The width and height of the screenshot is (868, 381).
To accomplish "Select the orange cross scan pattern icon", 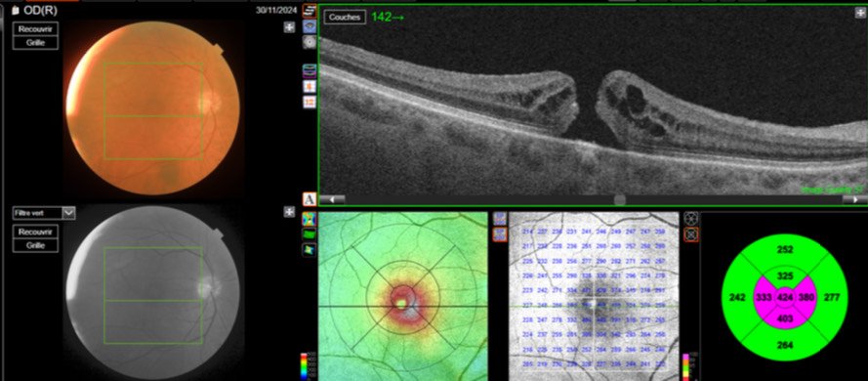I will tap(310, 86).
